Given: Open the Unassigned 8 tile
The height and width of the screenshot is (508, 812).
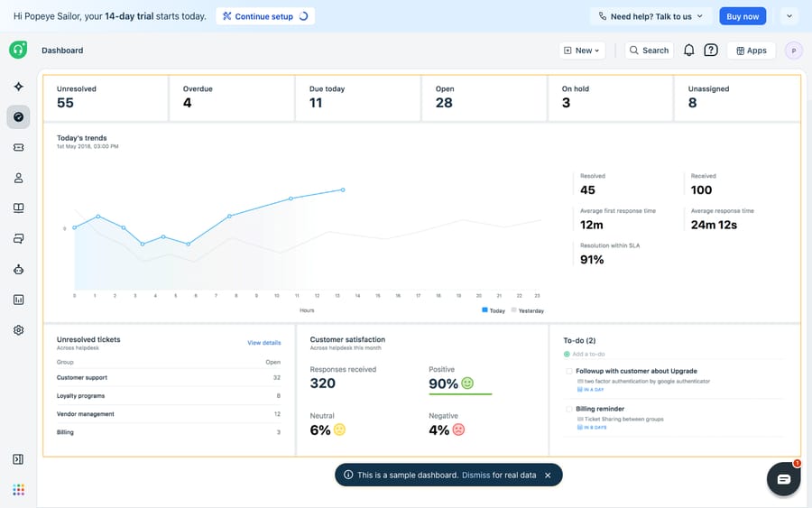Looking at the screenshot, I should (737, 98).
